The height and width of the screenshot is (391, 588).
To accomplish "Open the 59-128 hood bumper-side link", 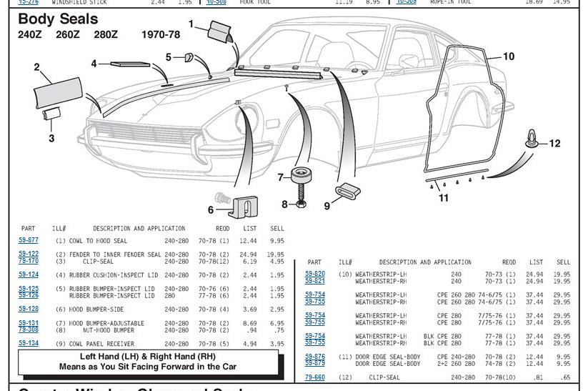I will (x=29, y=309).
